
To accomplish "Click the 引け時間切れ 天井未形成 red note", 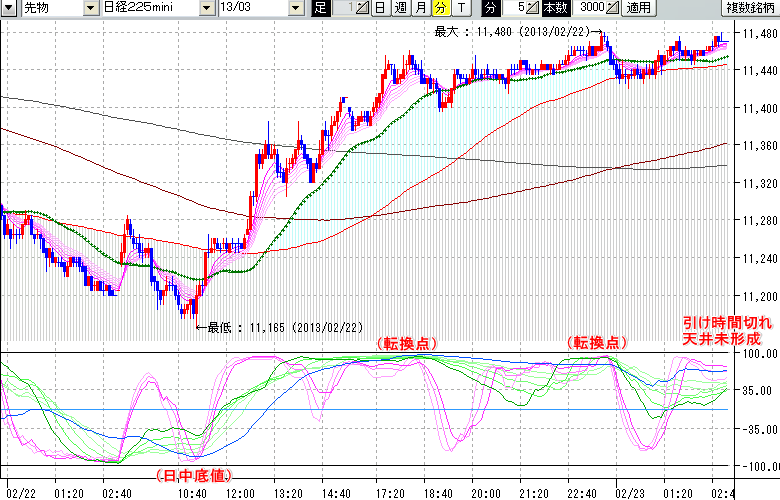I will coord(727,332).
